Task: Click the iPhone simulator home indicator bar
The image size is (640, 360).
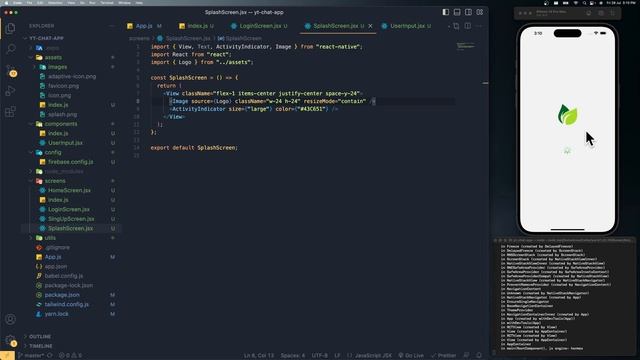Action: point(567,229)
